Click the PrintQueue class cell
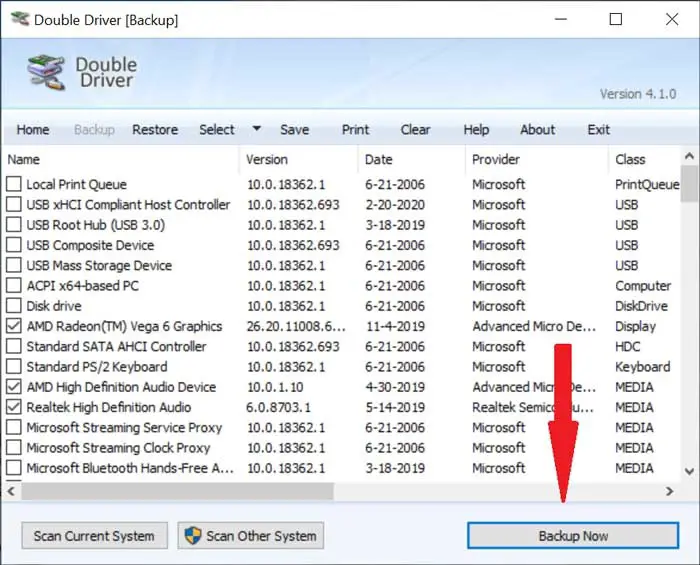 (647, 184)
